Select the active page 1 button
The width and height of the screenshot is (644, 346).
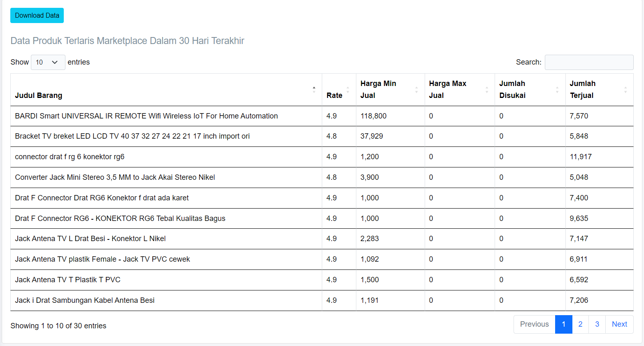pyautogui.click(x=563, y=324)
